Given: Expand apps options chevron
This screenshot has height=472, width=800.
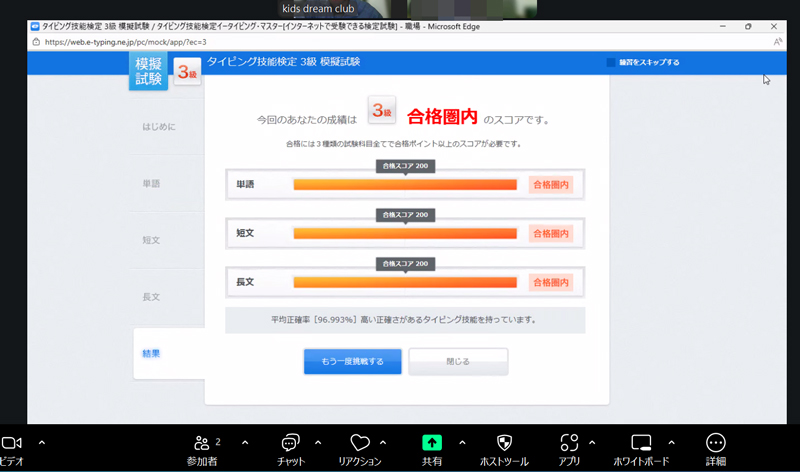Looking at the screenshot, I should click(x=592, y=443).
